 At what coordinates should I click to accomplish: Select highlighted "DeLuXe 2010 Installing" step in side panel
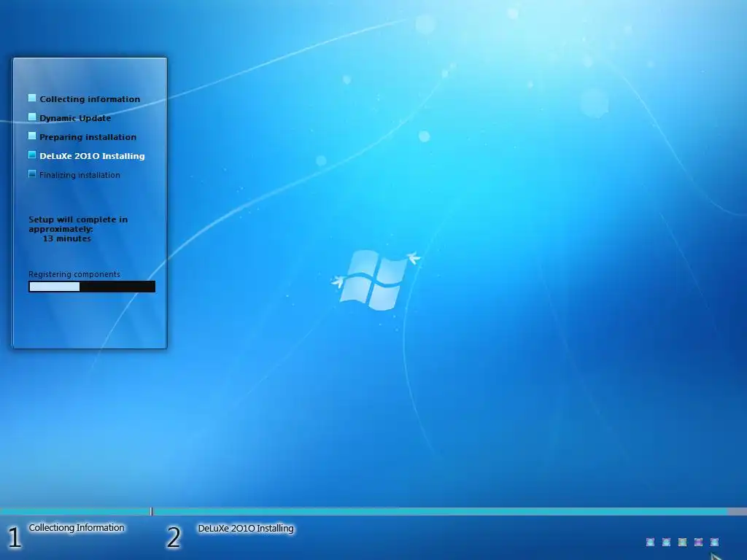92,156
